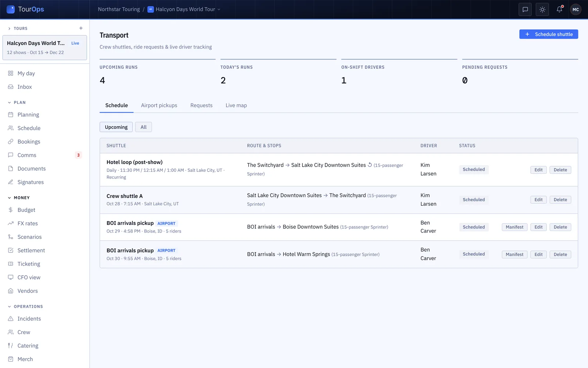
Task: Open Vendors page
Action: click(x=44, y=291)
